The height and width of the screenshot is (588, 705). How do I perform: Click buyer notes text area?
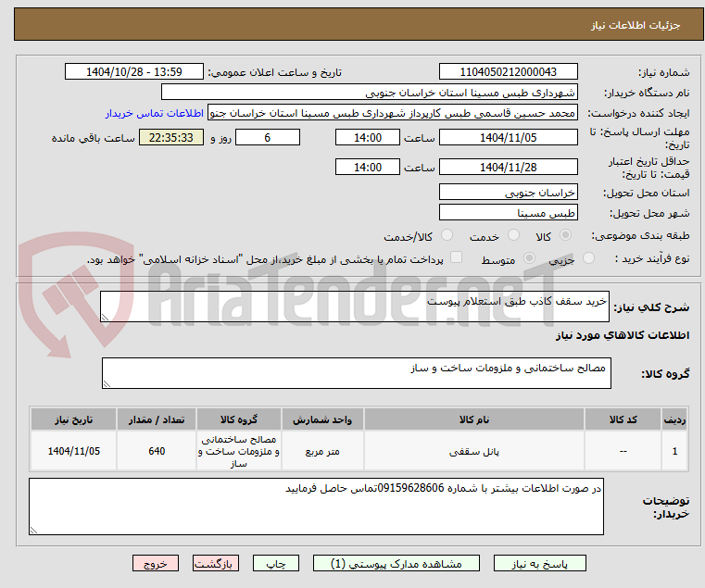(x=317, y=507)
